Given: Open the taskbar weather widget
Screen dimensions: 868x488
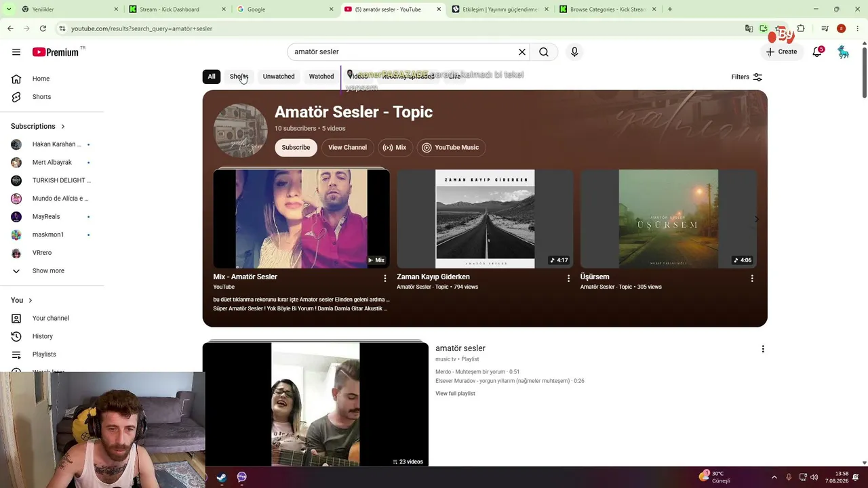Looking at the screenshot, I should (x=716, y=477).
